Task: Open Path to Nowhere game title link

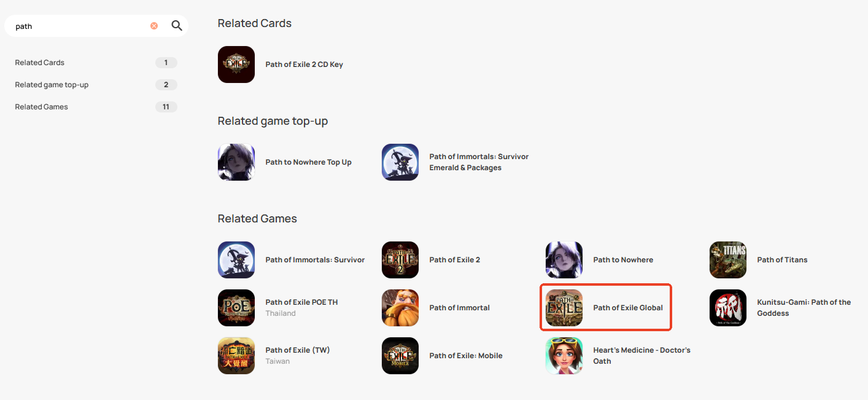Action: pos(623,260)
